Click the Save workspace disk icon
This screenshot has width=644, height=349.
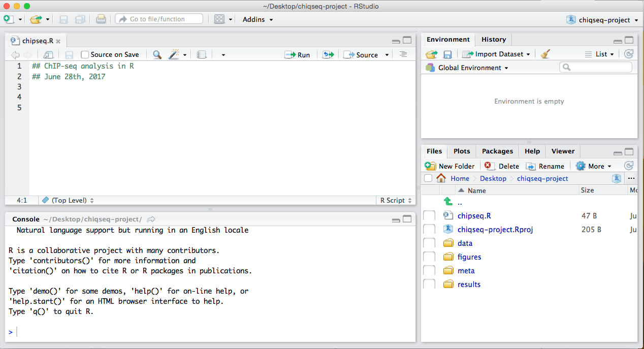pos(448,54)
